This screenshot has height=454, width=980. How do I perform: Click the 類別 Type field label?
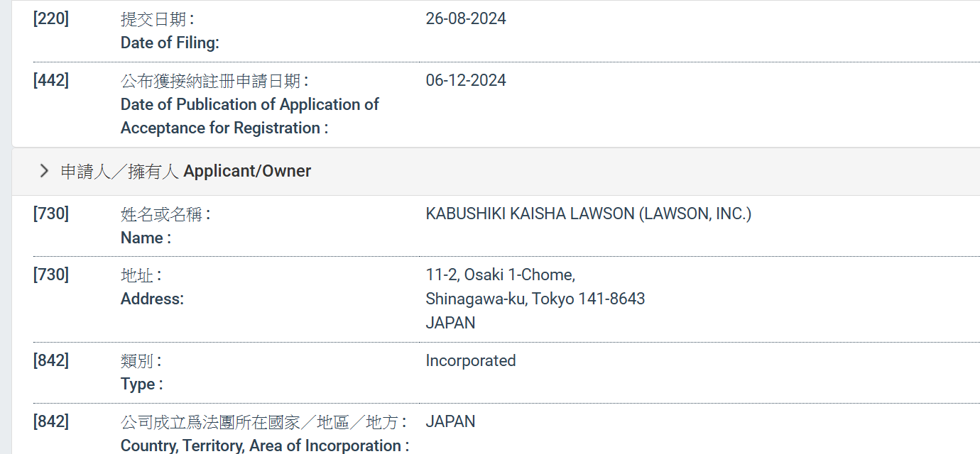[140, 360]
